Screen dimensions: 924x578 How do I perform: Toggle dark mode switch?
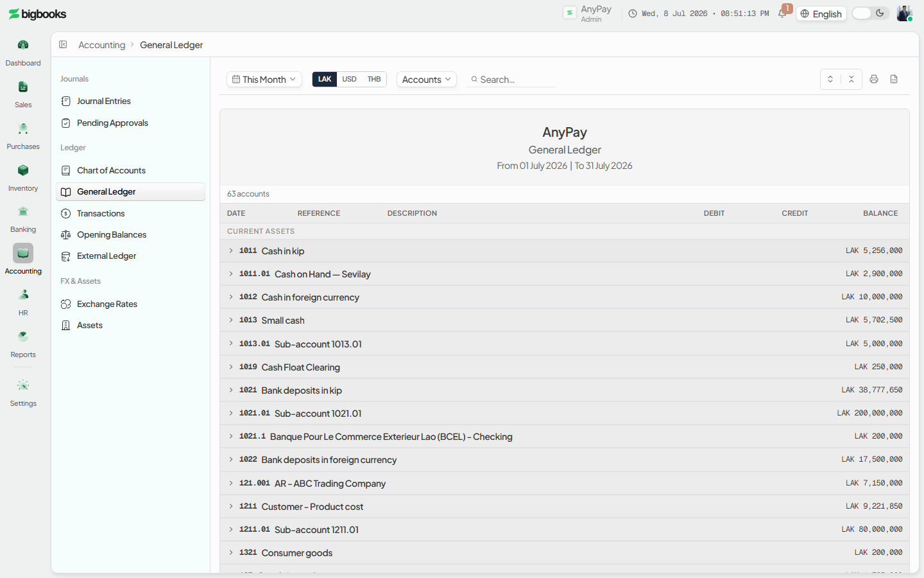871,13
